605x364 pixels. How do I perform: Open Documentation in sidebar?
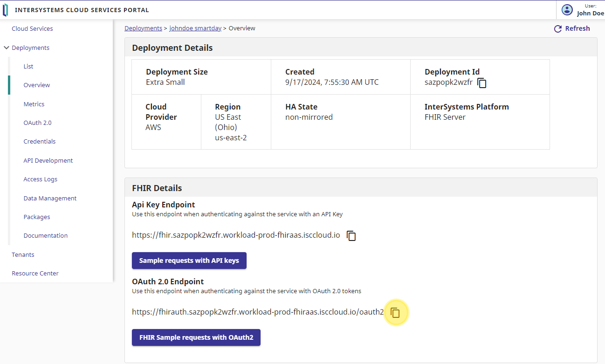(x=46, y=235)
